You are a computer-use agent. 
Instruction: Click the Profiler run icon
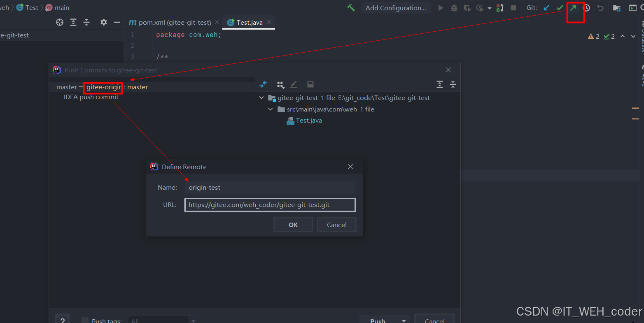tap(480, 8)
